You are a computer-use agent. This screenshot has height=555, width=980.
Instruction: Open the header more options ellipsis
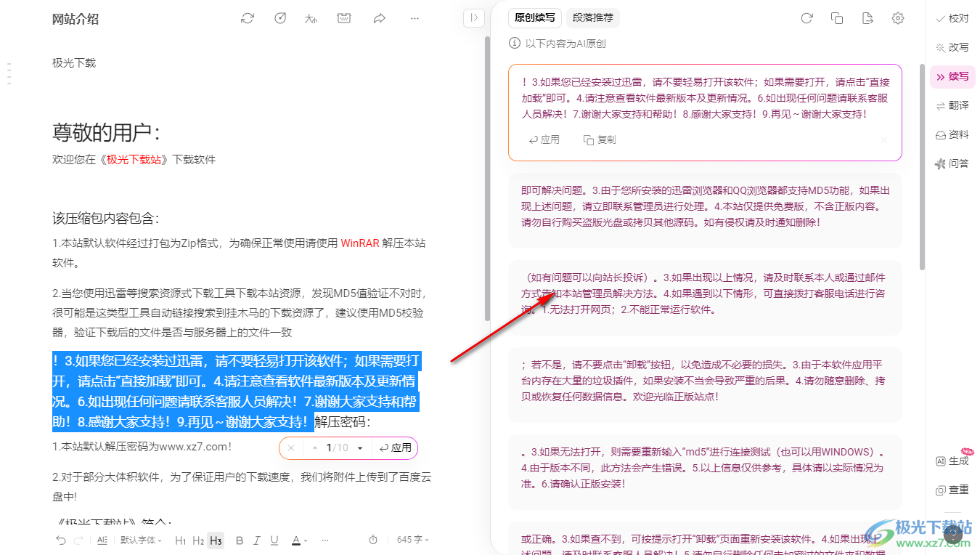(x=415, y=18)
